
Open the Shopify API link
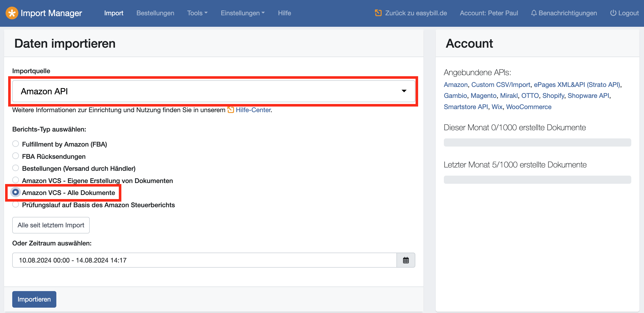click(553, 96)
